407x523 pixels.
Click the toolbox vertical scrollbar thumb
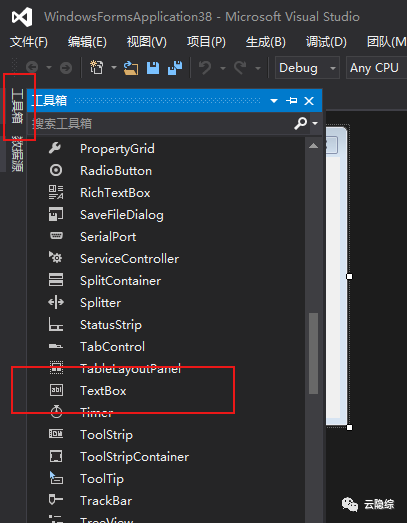(x=313, y=353)
